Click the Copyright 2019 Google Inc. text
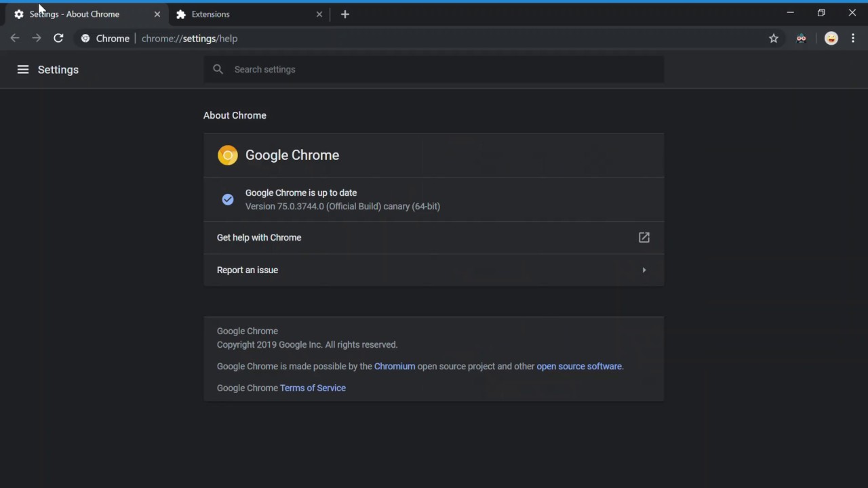This screenshot has height=488, width=868. pyautogui.click(x=307, y=344)
